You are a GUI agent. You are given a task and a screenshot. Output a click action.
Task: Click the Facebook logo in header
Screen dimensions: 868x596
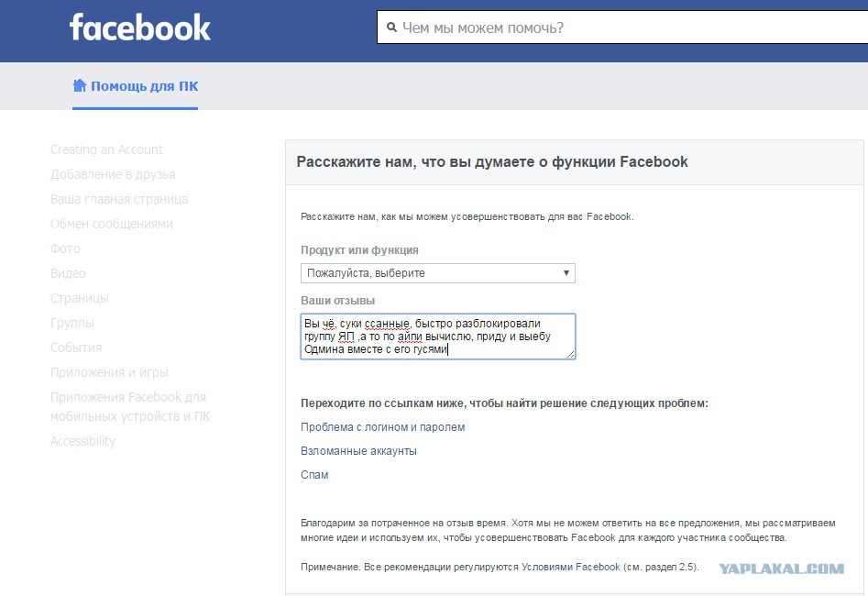tap(139, 28)
